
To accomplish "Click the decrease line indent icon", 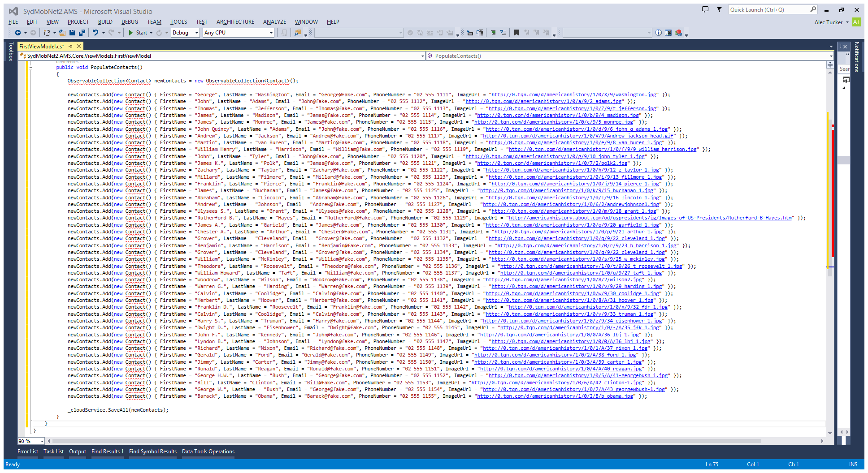I will click(x=470, y=33).
